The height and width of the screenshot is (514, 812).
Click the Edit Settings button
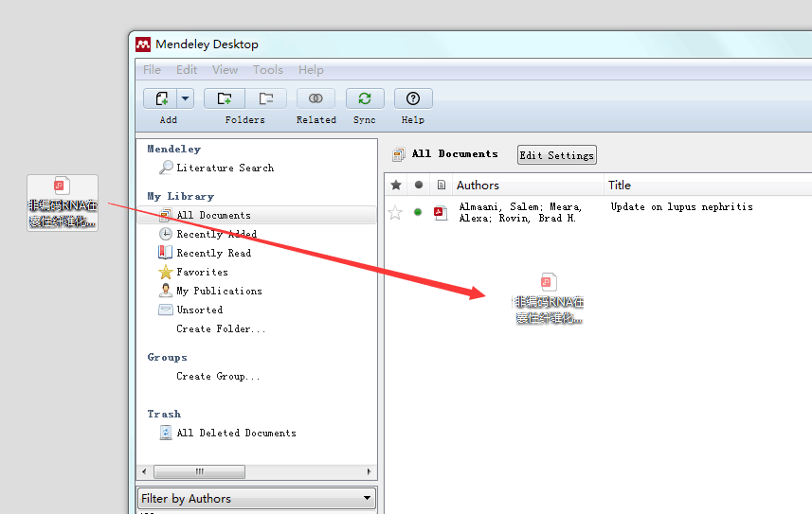[x=557, y=155]
